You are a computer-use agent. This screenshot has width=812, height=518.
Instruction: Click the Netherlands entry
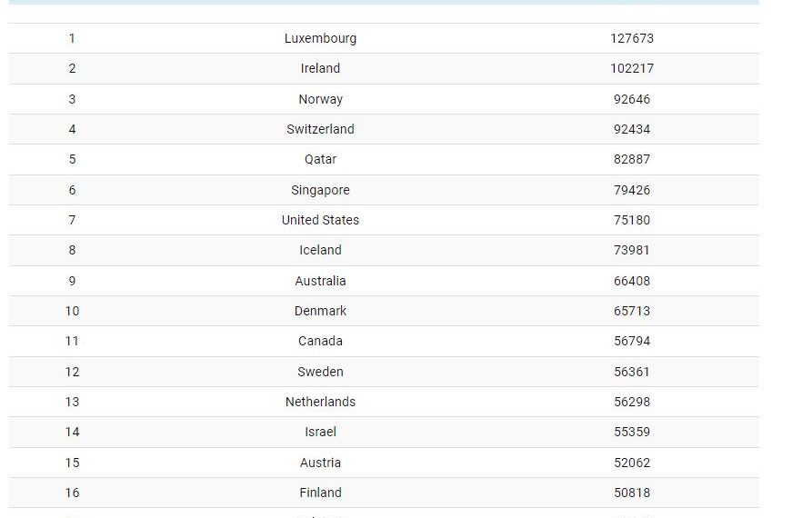[320, 402]
